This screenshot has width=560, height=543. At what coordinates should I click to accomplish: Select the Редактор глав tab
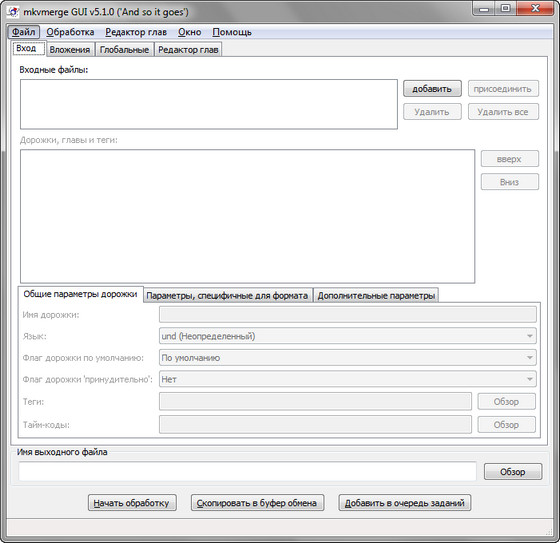click(188, 50)
